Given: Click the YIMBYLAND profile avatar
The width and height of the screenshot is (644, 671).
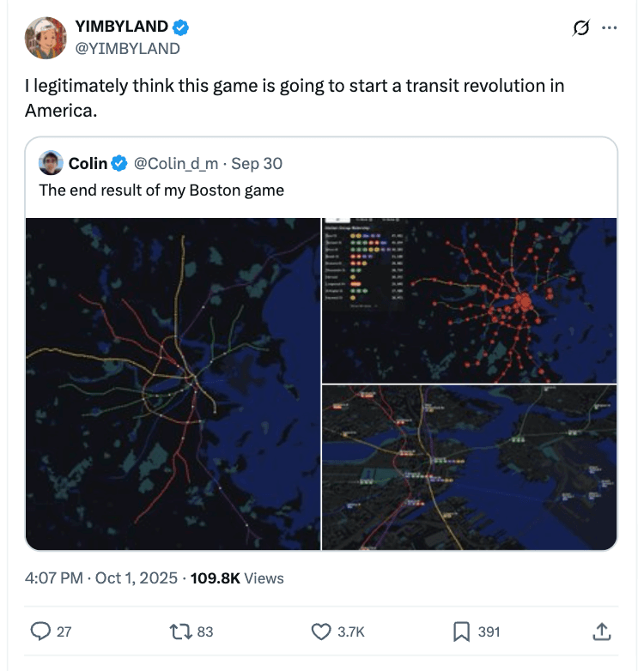Looking at the screenshot, I should pos(46,38).
